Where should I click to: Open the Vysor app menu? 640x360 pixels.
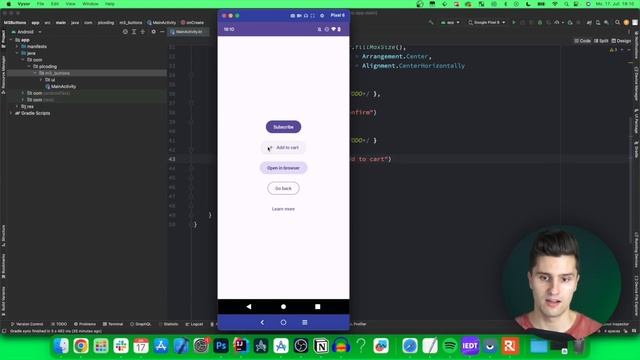pyautogui.click(x=24, y=4)
